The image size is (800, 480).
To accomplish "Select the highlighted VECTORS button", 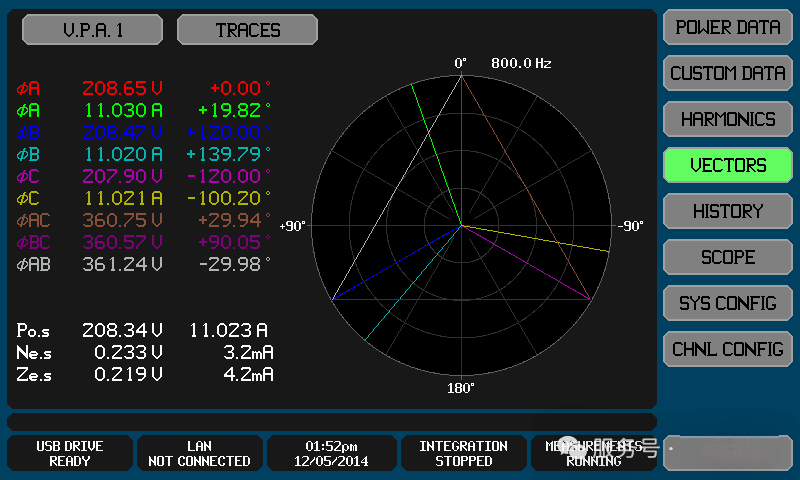I will [727, 166].
